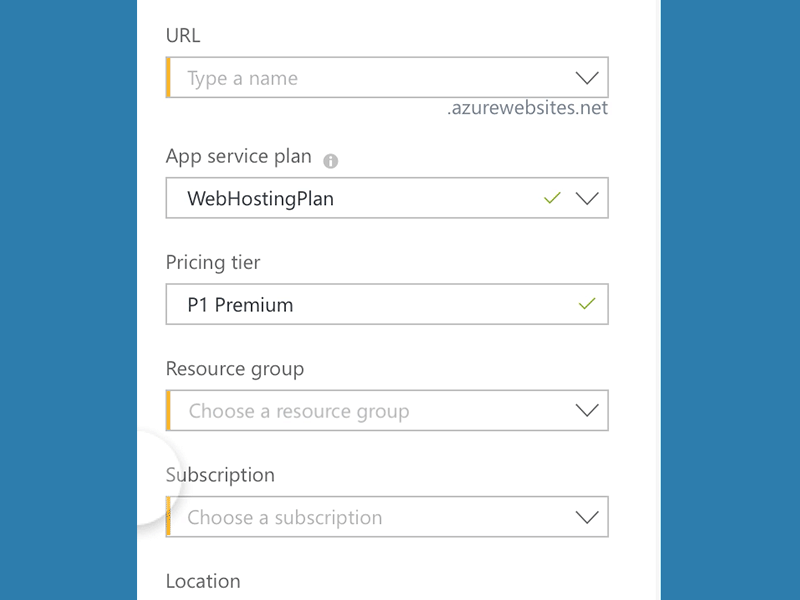The image size is (800, 600).
Task: Click the App service plan info icon
Action: coord(331,161)
